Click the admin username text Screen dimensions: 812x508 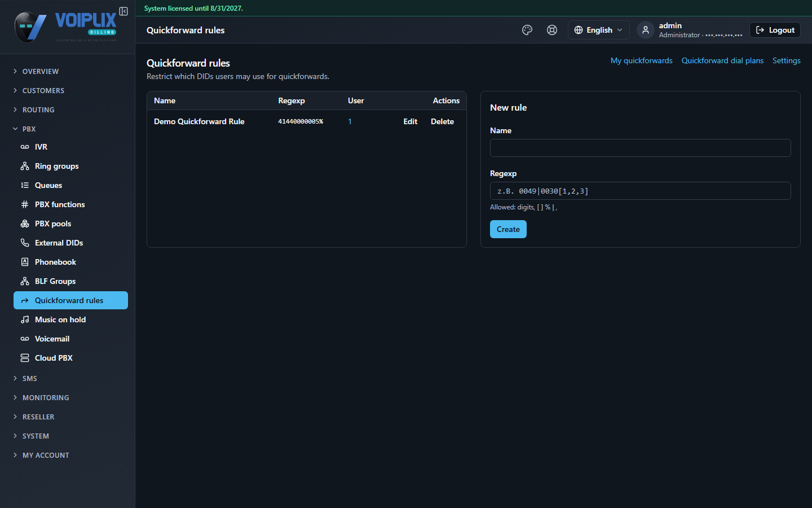pyautogui.click(x=670, y=25)
